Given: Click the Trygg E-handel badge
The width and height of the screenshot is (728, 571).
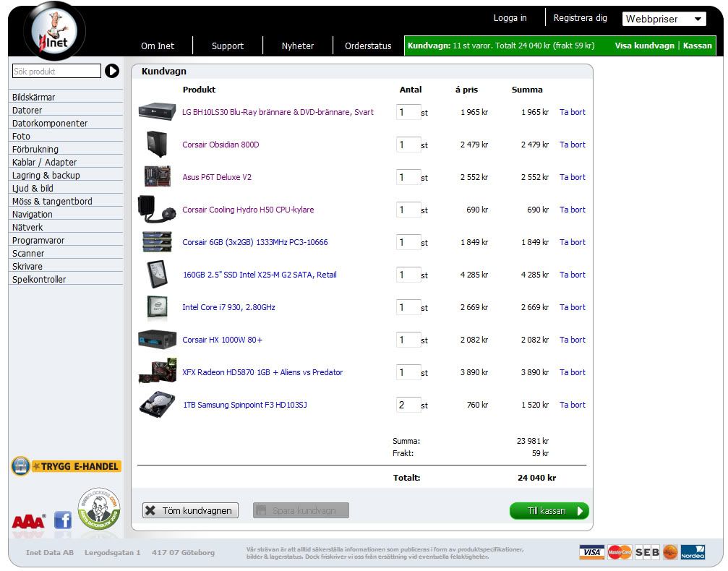Looking at the screenshot, I should tap(66, 466).
